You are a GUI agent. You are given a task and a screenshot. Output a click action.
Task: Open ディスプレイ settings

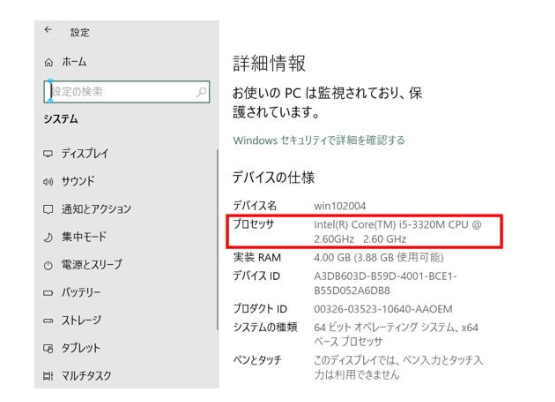pos(85,153)
